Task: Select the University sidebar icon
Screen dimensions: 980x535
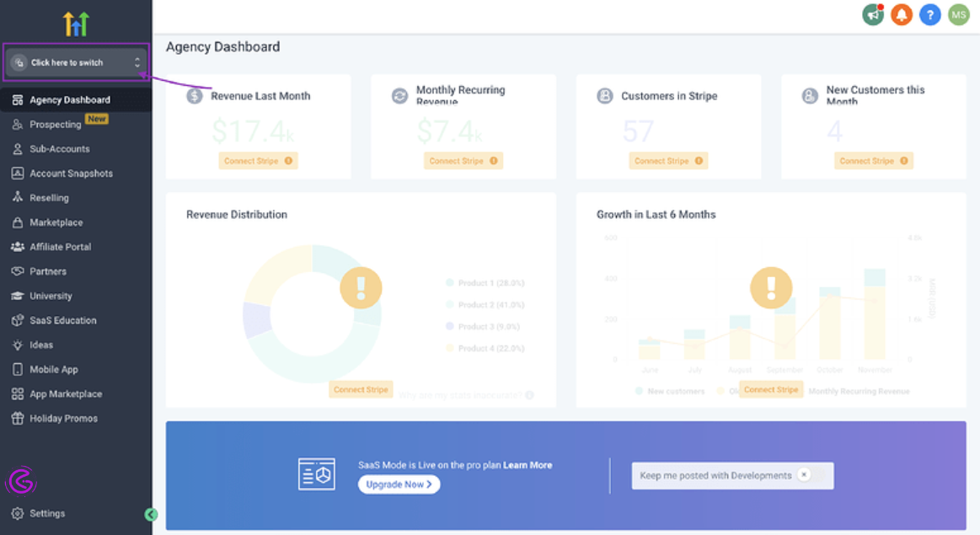Action: 19,295
